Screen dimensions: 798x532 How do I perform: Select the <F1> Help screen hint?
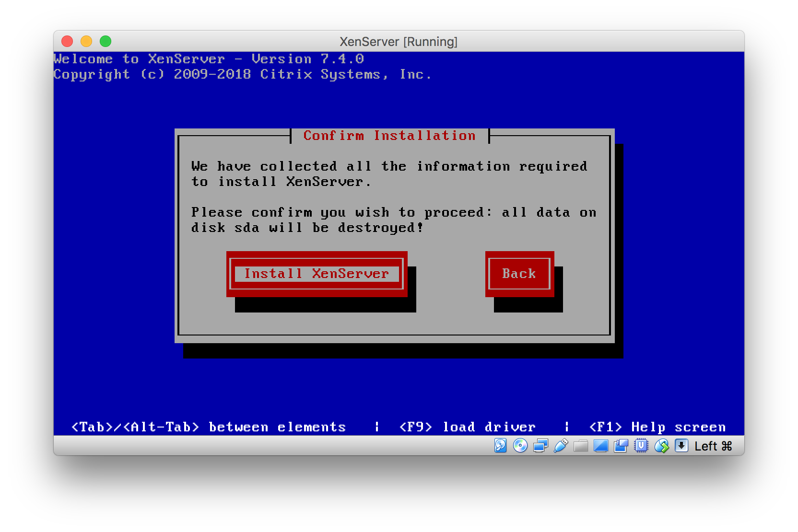657,427
